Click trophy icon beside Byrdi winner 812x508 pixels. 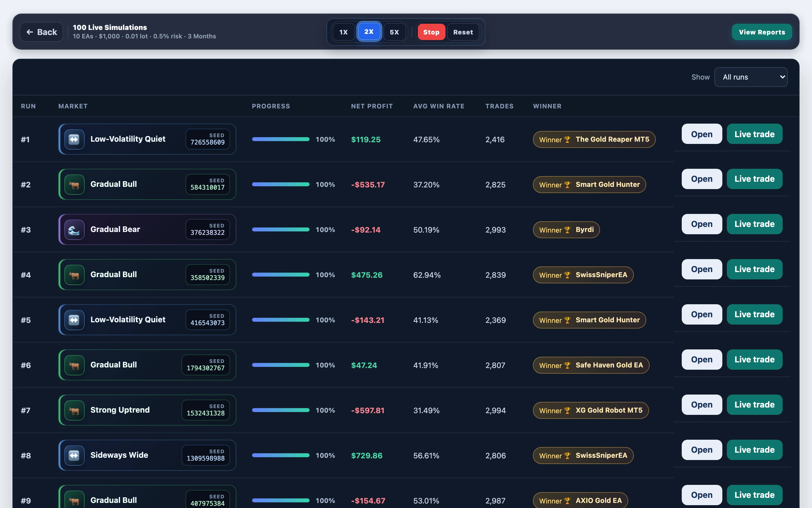click(x=567, y=230)
